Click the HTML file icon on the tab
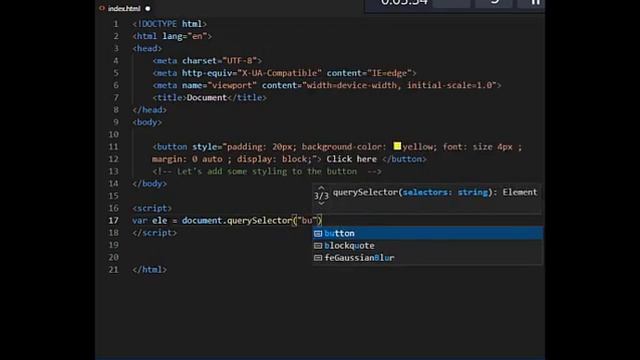 coord(102,8)
